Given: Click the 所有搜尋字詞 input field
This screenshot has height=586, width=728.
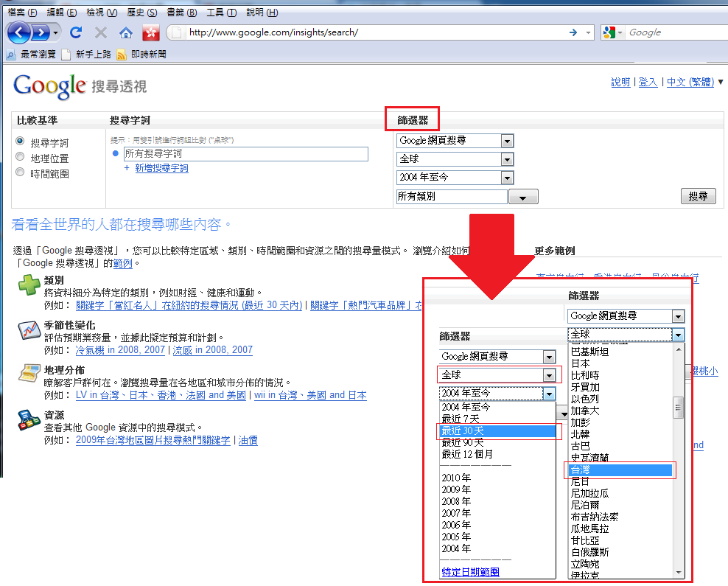Looking at the screenshot, I should (x=245, y=154).
